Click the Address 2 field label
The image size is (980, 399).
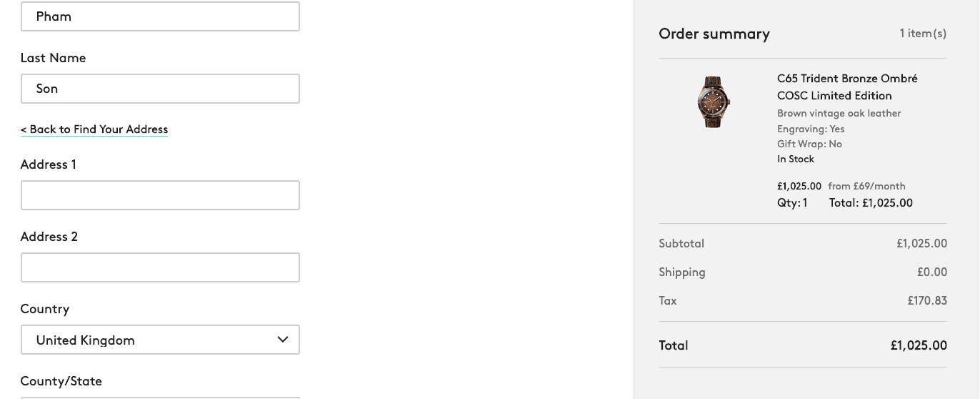click(x=49, y=237)
